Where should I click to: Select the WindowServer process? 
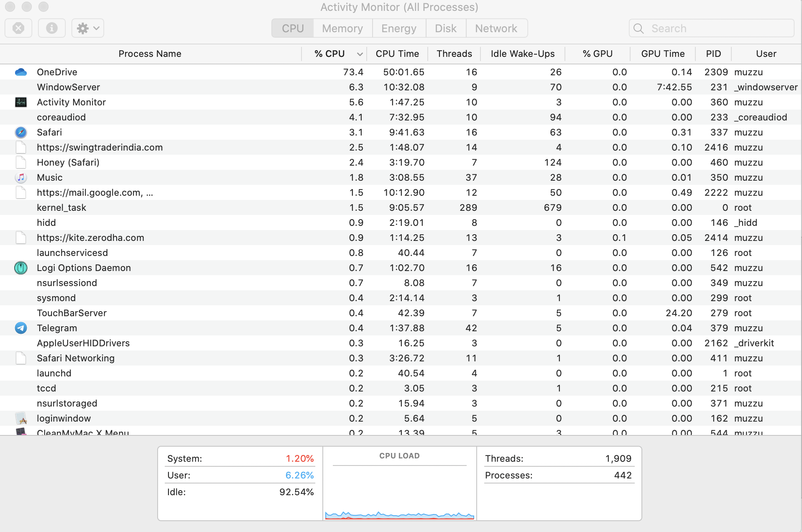(x=69, y=87)
